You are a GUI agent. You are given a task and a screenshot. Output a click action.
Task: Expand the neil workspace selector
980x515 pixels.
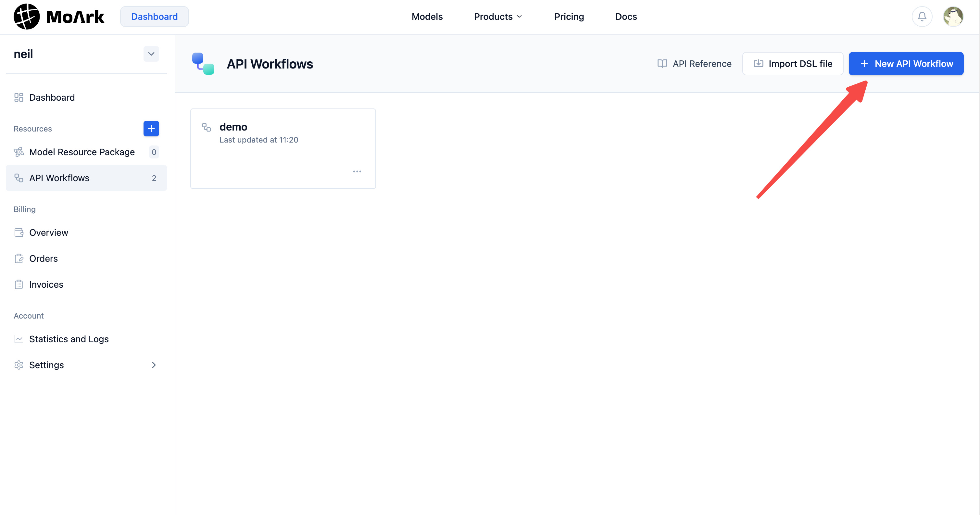(x=151, y=54)
